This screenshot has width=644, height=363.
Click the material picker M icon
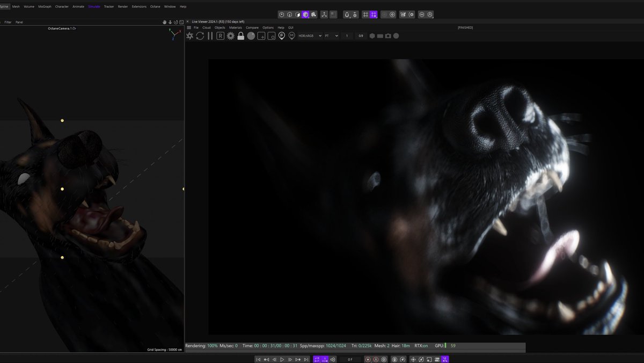click(x=292, y=36)
